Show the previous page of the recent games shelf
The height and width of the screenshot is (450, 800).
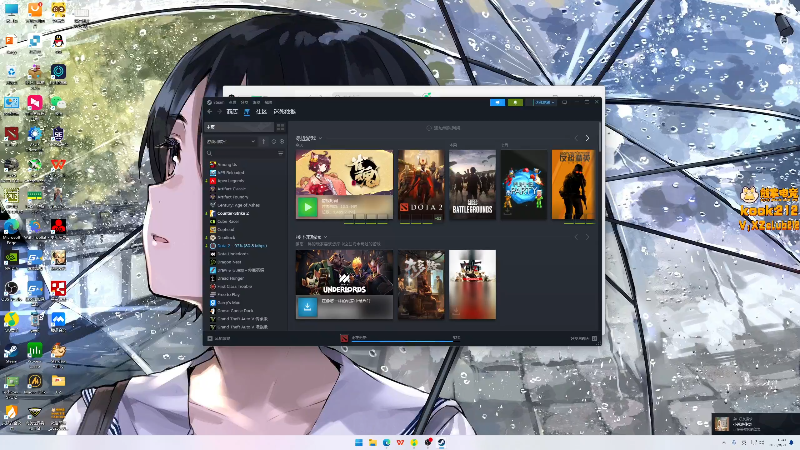pos(577,138)
